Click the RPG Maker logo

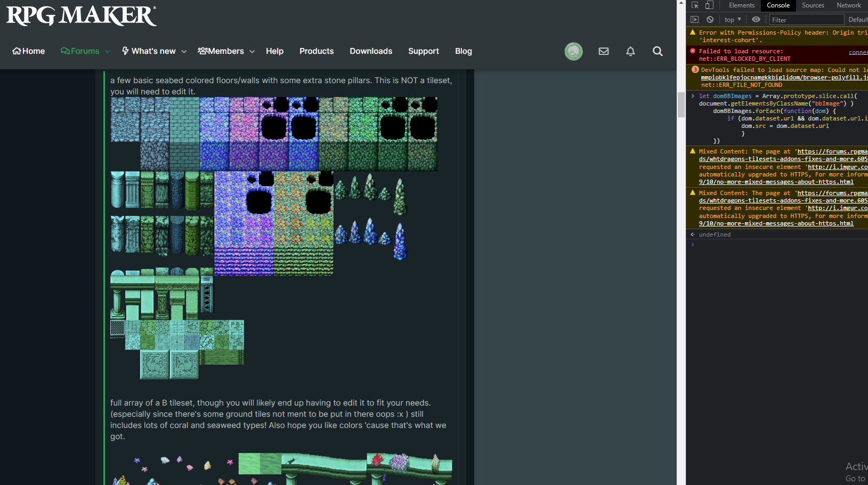point(82,15)
